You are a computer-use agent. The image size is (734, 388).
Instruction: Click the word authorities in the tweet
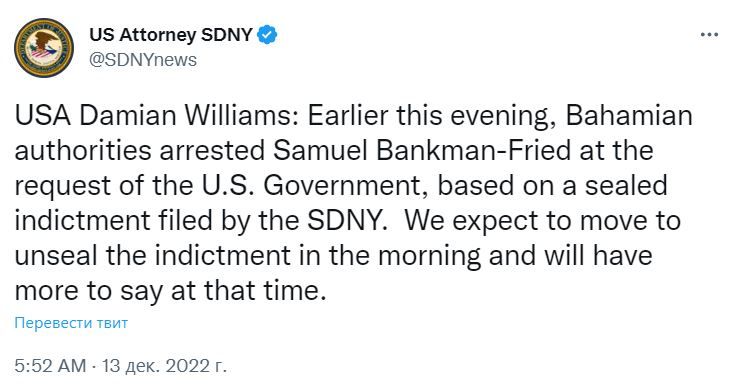(x=83, y=151)
